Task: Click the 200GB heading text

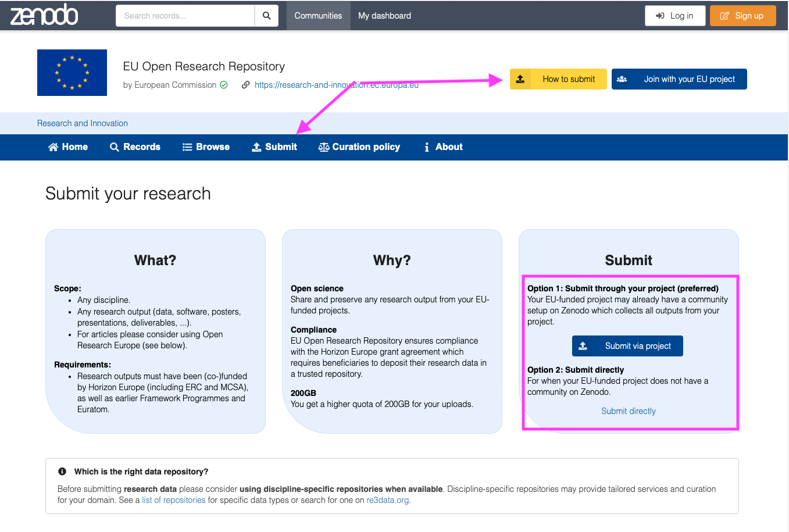Action: 304,393
